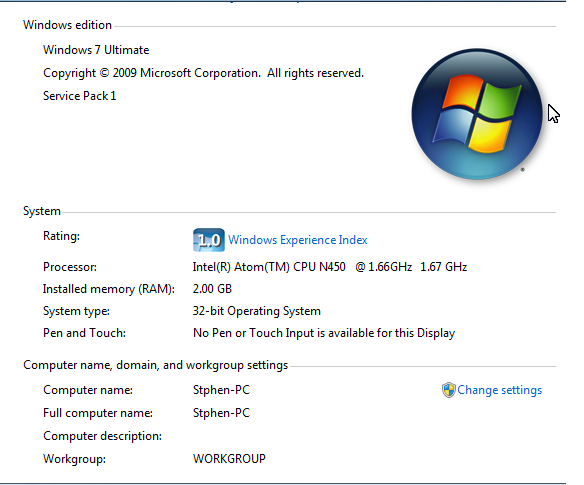Screen dimensions: 584x485
Task: Click the Stphen-PC value beside Computer name
Action: (x=221, y=390)
